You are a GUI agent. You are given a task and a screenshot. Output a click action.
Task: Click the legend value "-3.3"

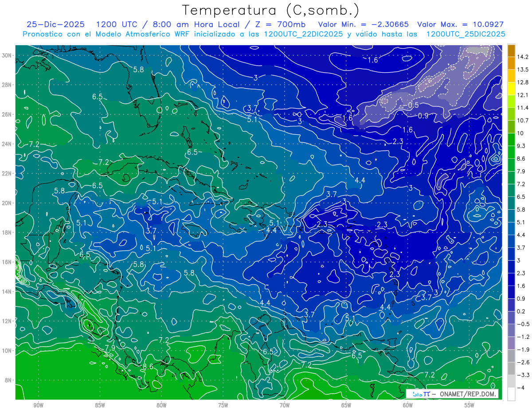523,375
